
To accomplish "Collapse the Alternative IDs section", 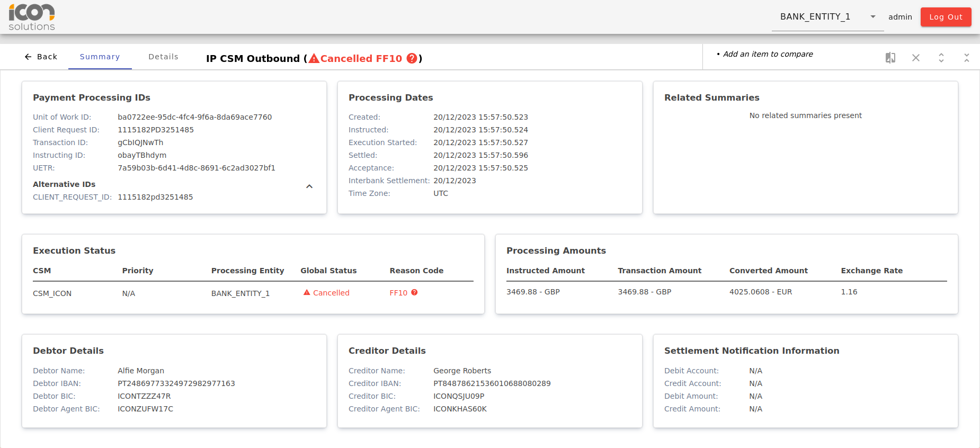I will click(x=309, y=186).
